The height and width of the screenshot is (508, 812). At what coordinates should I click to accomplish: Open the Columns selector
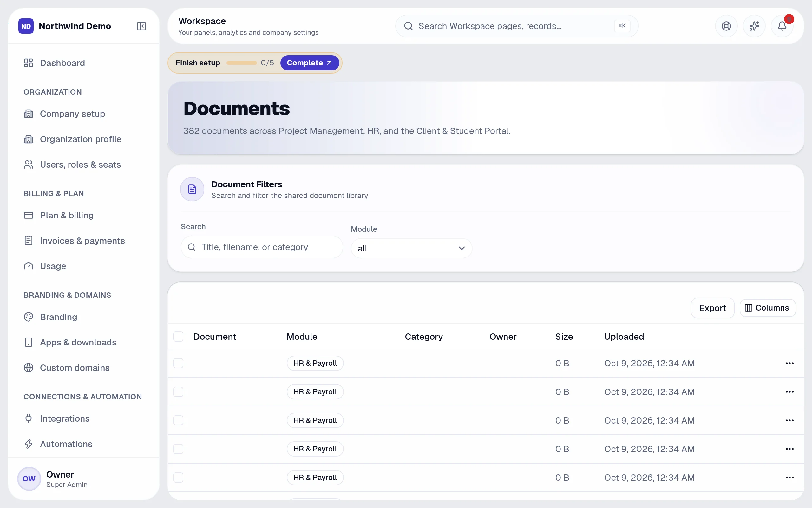click(x=767, y=308)
